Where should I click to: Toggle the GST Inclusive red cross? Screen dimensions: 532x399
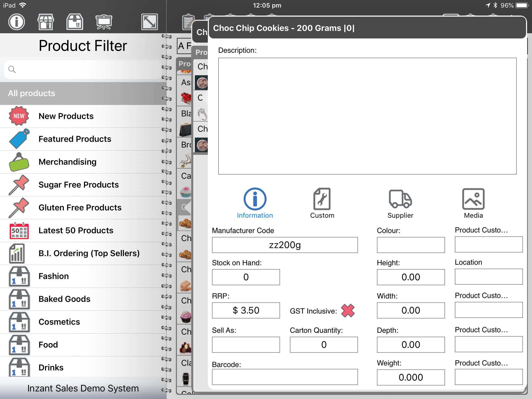pos(348,310)
